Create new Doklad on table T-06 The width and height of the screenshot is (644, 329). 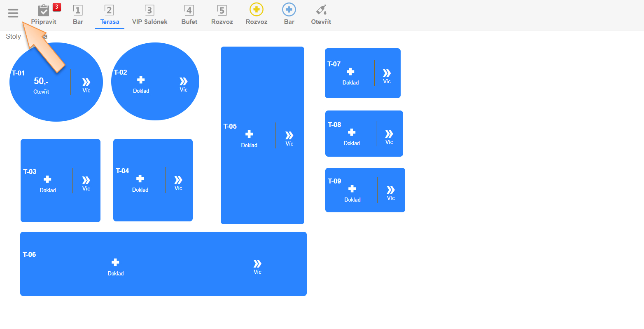115,262
